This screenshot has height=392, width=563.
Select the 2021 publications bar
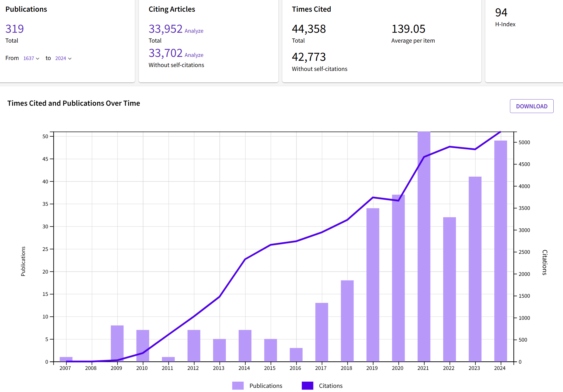tap(424, 247)
